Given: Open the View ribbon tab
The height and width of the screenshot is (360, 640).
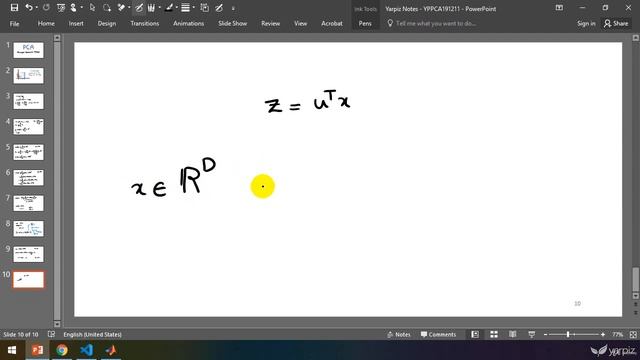Looking at the screenshot, I should [300, 24].
